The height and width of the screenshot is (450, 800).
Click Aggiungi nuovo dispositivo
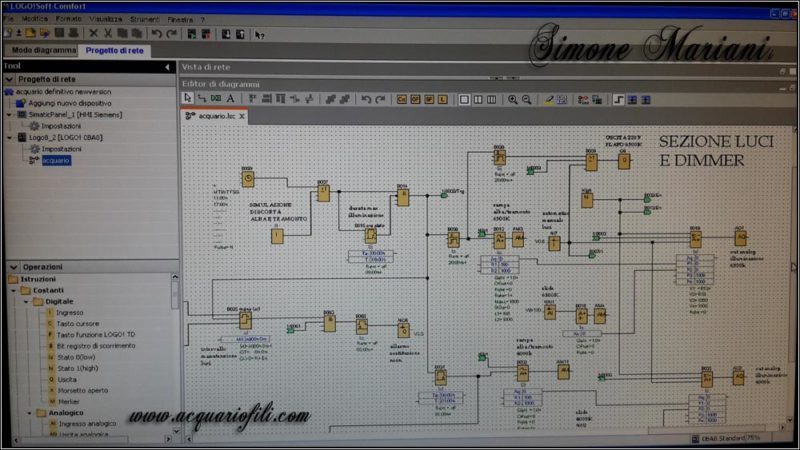click(x=70, y=102)
